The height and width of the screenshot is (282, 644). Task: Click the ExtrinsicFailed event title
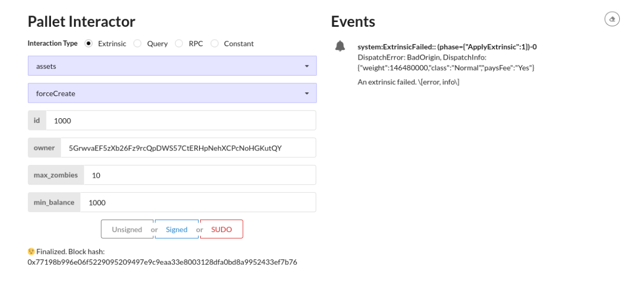click(447, 47)
